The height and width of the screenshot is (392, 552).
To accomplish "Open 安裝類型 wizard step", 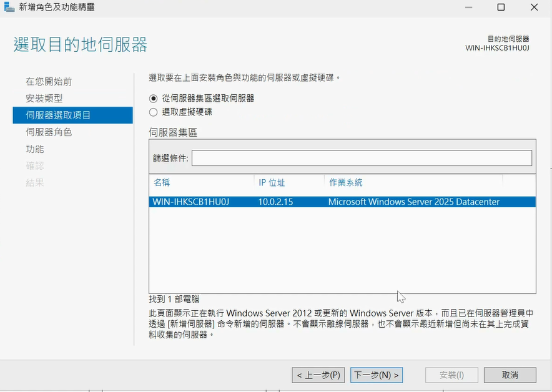I will 44,98.
